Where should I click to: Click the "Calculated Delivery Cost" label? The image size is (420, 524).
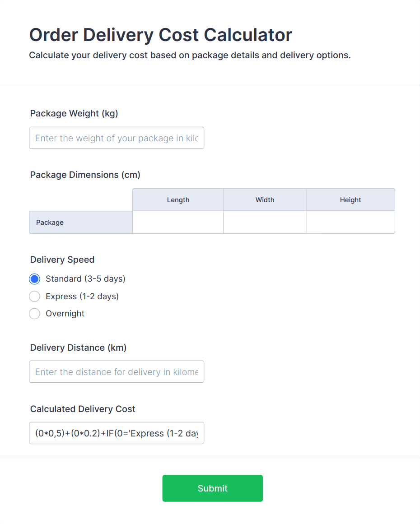(x=83, y=409)
